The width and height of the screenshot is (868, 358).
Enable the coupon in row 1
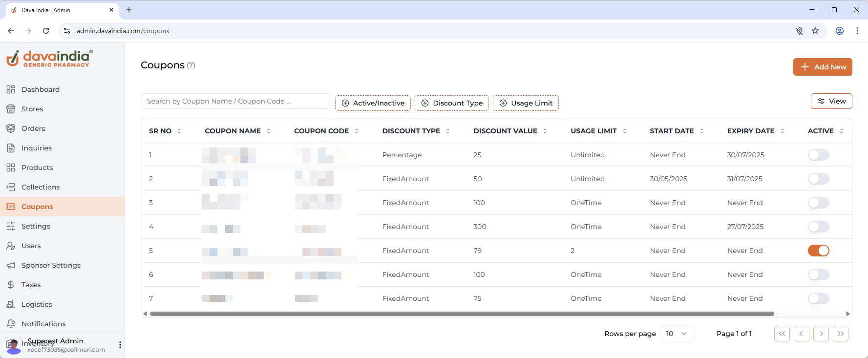(x=818, y=155)
